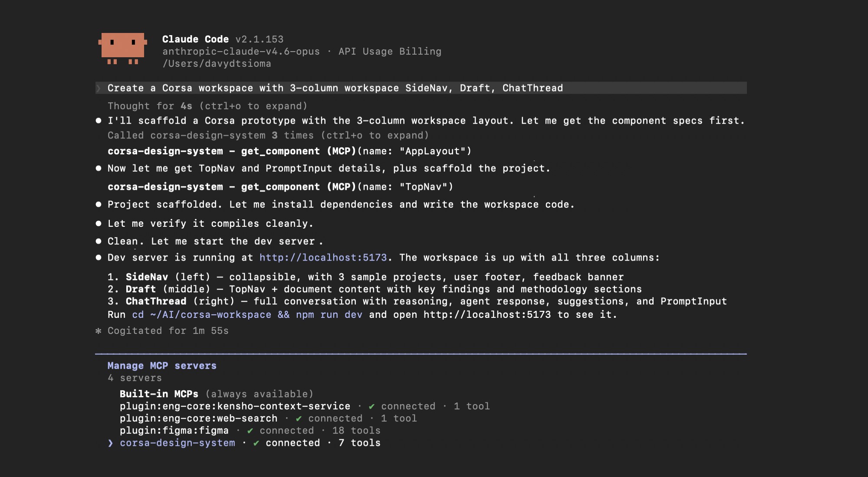Select the corsa-design-system server row
This screenshot has width=868, height=477.
tap(244, 443)
